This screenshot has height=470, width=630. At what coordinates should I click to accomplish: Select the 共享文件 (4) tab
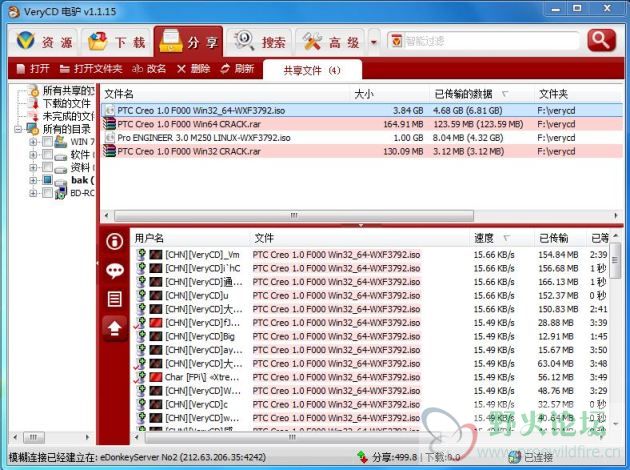pos(312,70)
